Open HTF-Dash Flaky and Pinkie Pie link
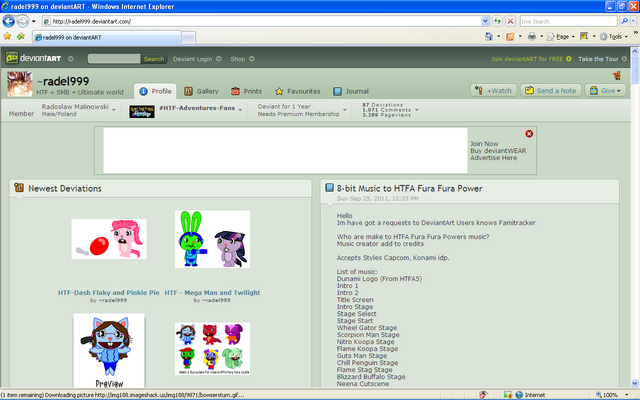 click(109, 292)
